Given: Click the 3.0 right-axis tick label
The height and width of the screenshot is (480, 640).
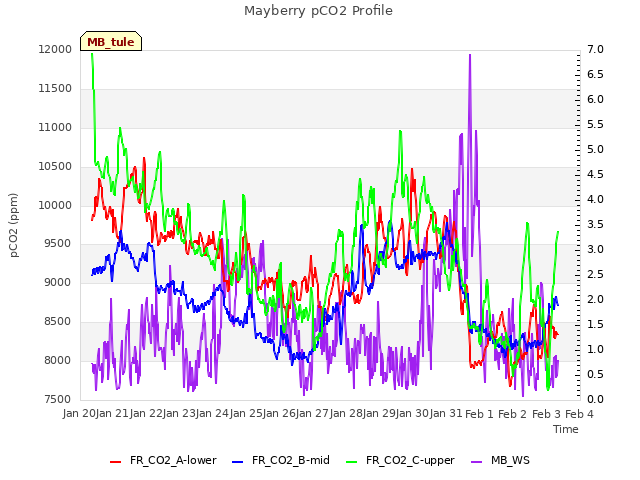Looking at the screenshot, I should coord(595,249).
